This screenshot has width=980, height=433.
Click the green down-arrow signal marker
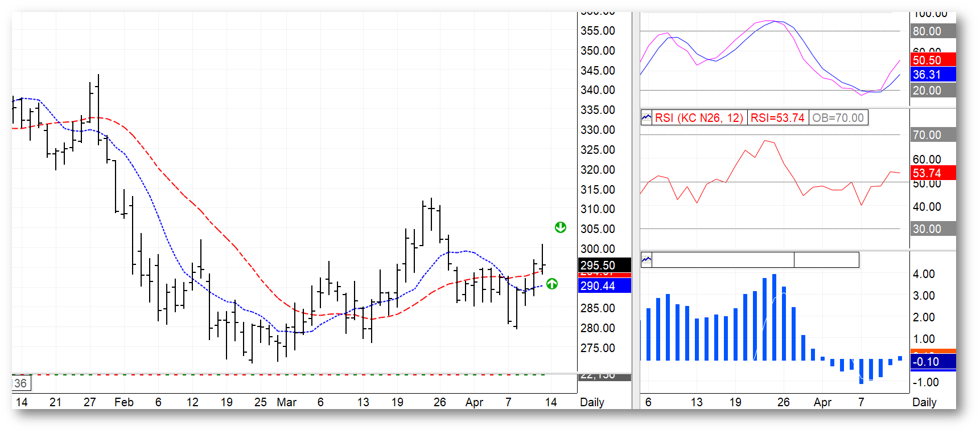[x=561, y=227]
